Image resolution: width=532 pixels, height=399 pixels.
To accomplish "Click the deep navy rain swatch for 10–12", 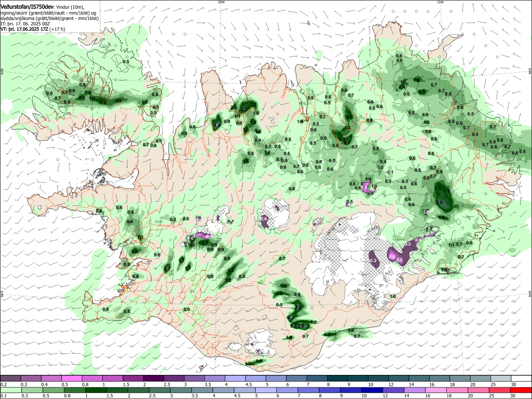I will click(x=372, y=390).
